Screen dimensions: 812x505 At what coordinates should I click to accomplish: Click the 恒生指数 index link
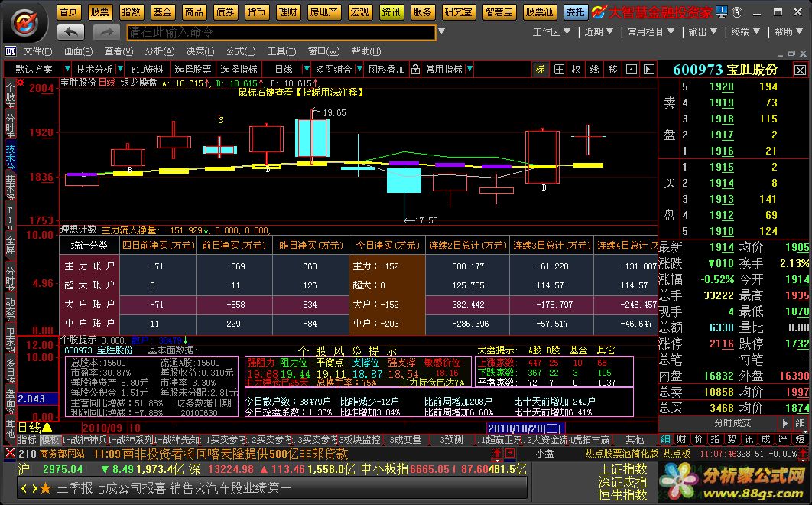pos(623,494)
